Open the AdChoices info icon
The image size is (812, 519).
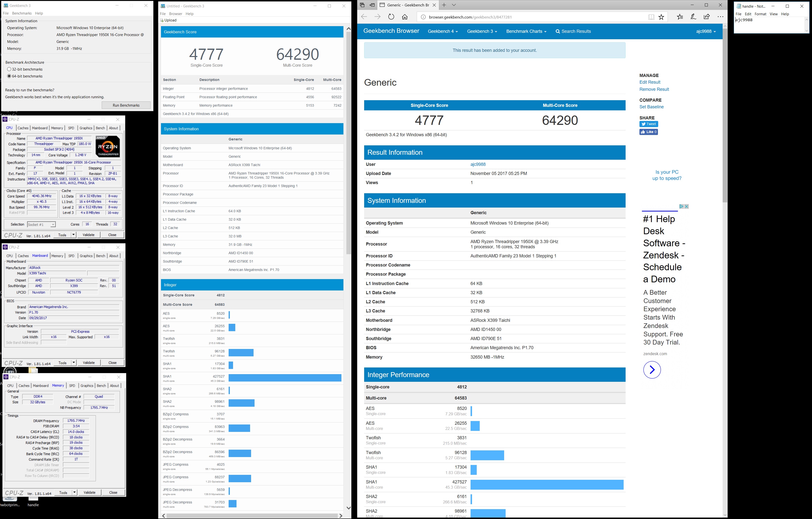pyautogui.click(x=681, y=206)
